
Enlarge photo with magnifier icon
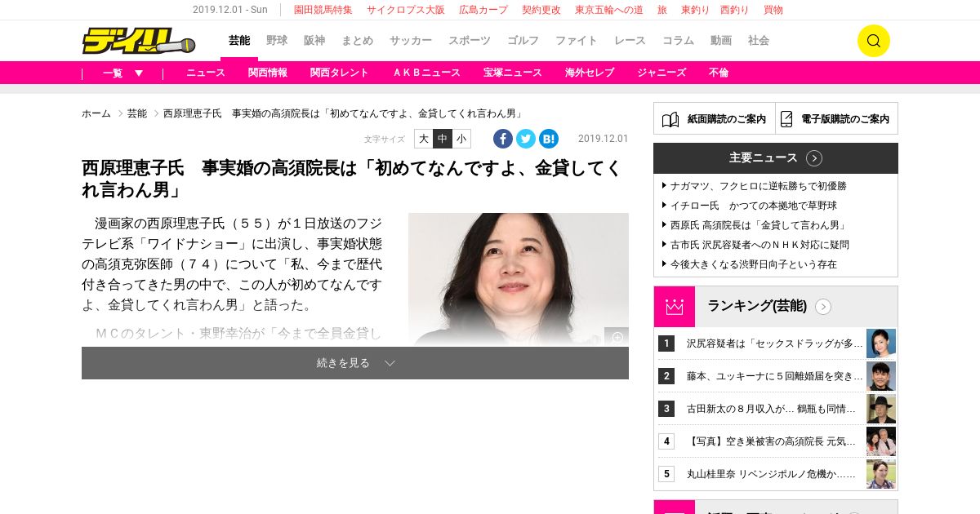click(617, 337)
